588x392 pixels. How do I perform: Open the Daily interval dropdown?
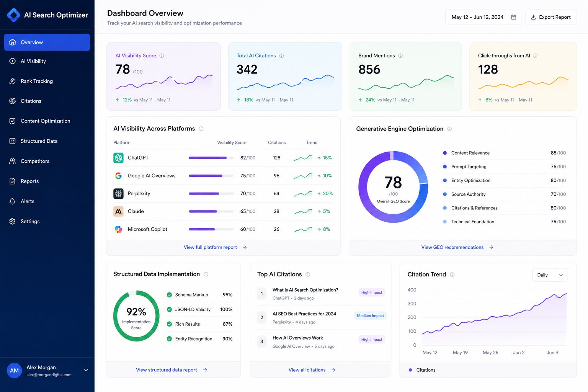pos(550,275)
